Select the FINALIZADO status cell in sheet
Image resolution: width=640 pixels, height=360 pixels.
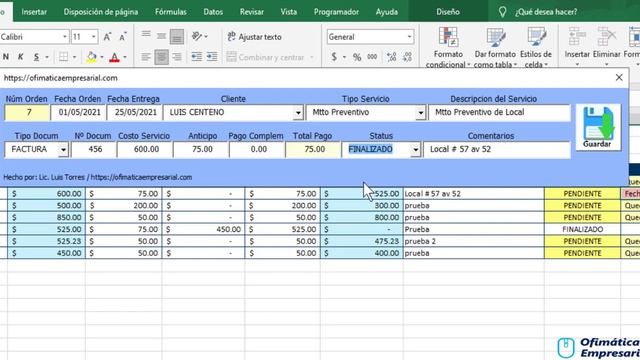pyautogui.click(x=582, y=229)
